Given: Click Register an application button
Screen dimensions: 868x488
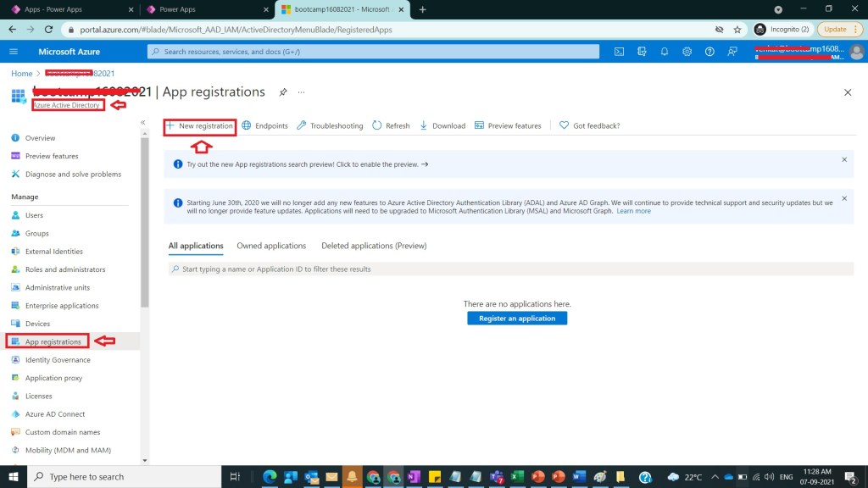Looking at the screenshot, I should tap(517, 319).
